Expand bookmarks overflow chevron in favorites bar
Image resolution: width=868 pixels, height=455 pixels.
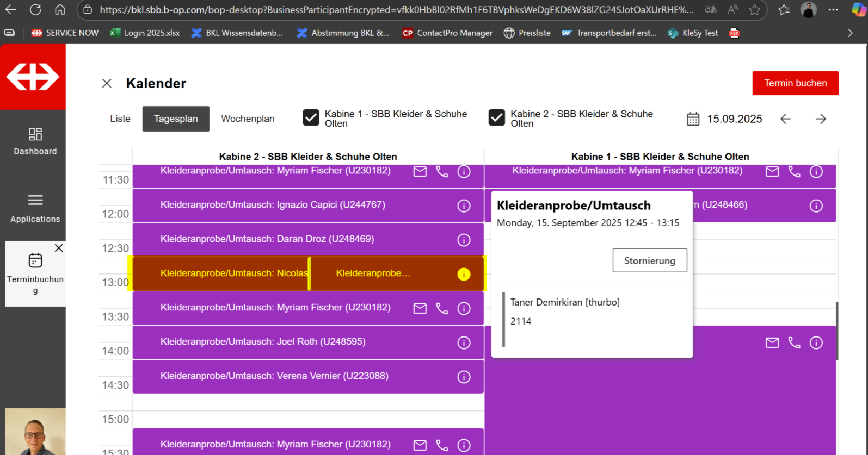coord(850,33)
